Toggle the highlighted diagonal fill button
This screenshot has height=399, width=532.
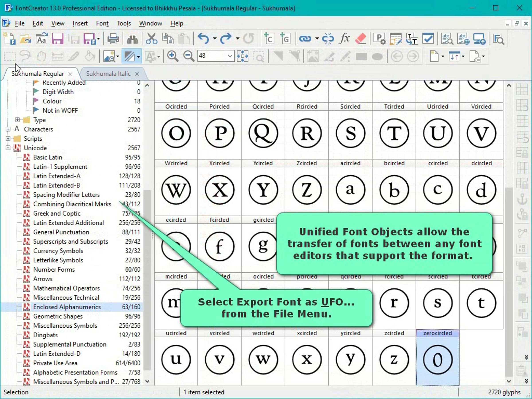[x=129, y=56]
